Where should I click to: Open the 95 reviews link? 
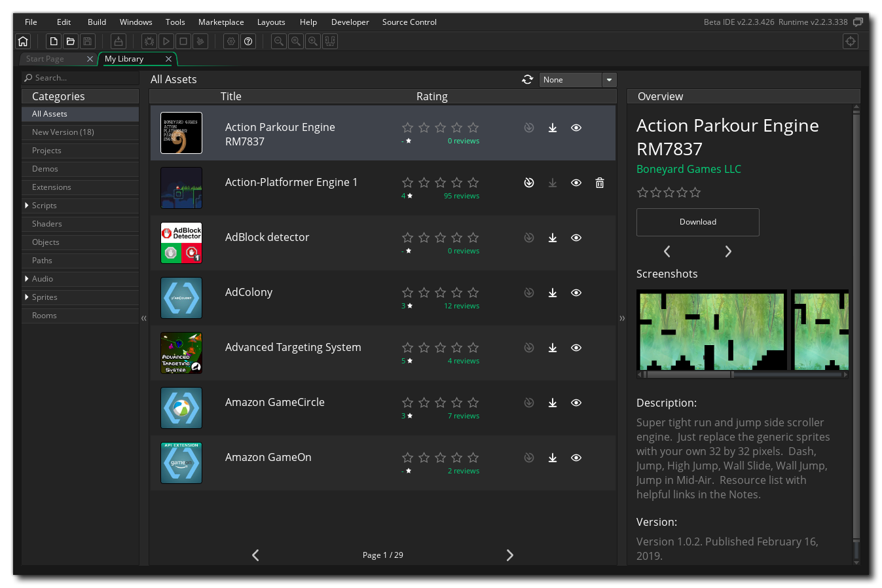pos(462,196)
